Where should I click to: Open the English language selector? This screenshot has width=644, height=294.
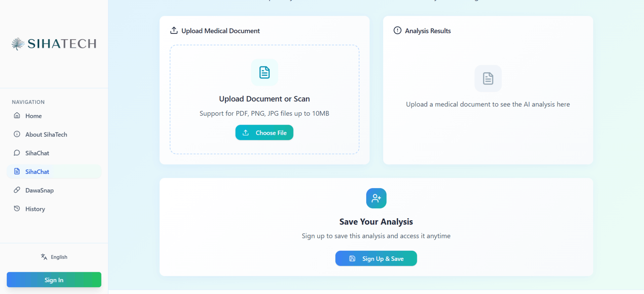point(54,257)
